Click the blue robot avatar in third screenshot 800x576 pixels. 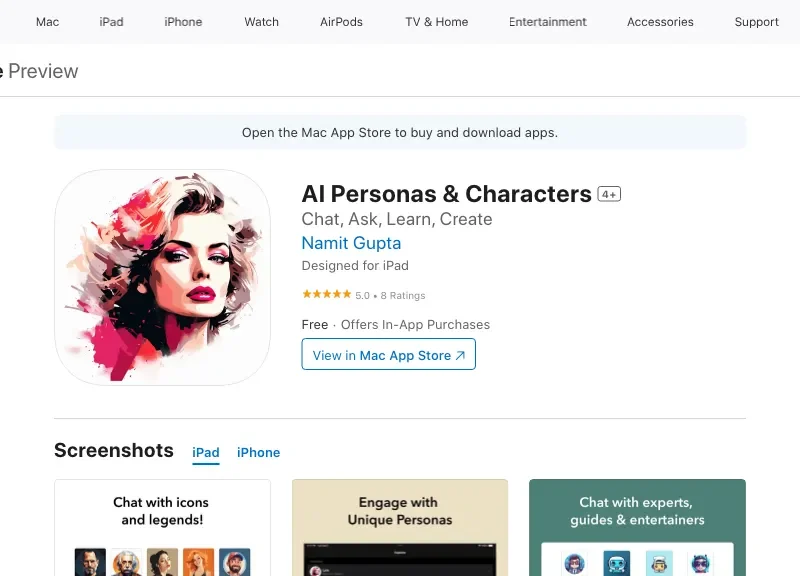pyautogui.click(x=616, y=563)
